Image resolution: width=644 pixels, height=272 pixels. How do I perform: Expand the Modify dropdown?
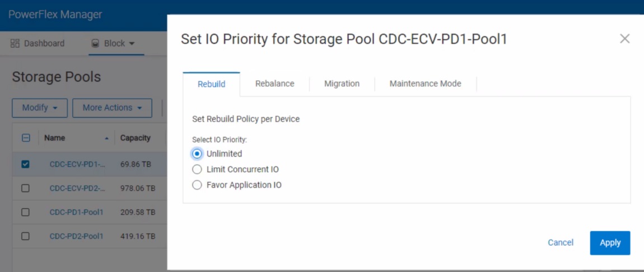pos(39,108)
